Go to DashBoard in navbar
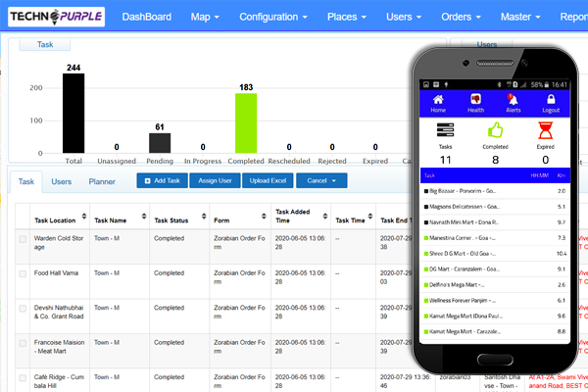The image size is (588, 392). click(x=147, y=17)
